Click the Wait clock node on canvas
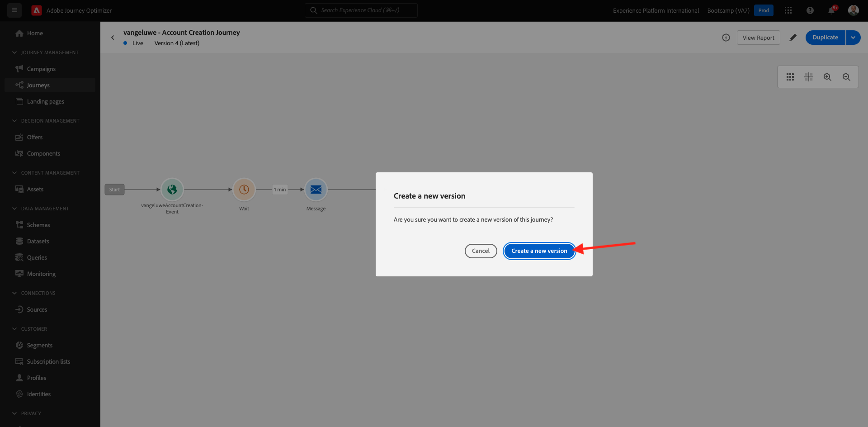The image size is (868, 427). [244, 190]
